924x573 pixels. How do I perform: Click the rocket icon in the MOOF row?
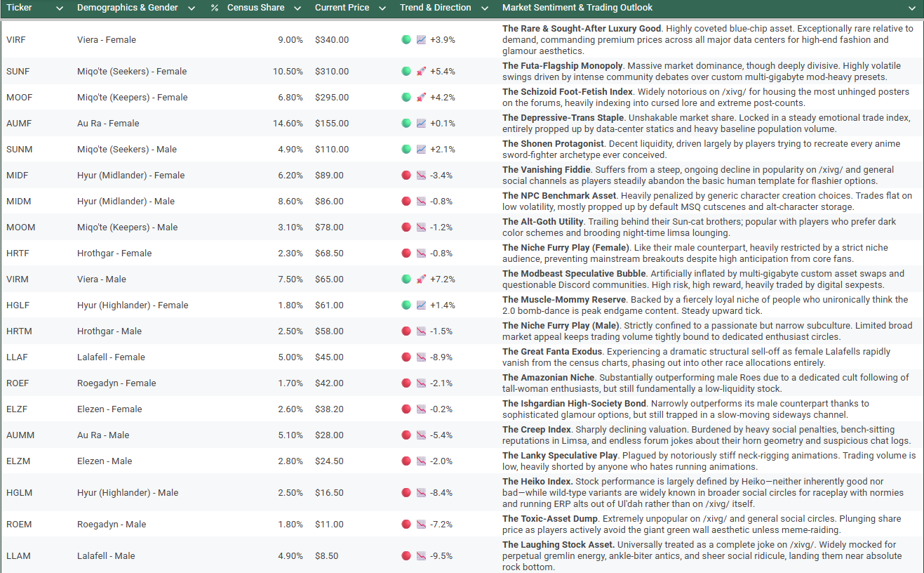tap(421, 98)
